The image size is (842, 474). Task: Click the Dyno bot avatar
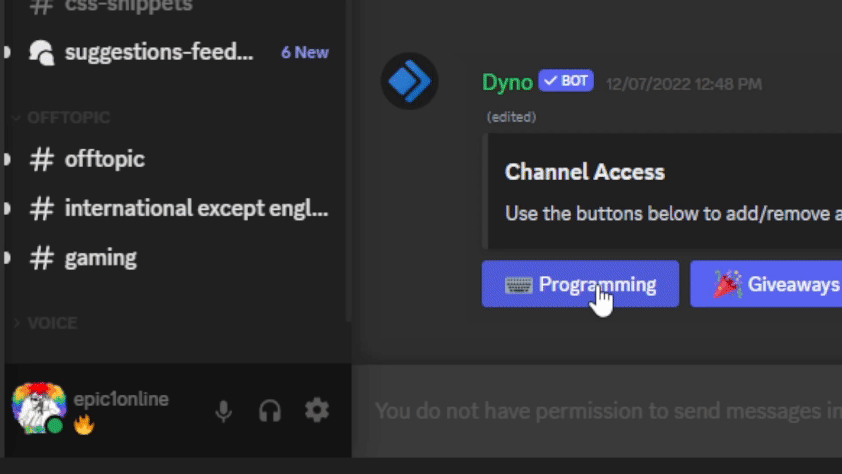click(410, 81)
